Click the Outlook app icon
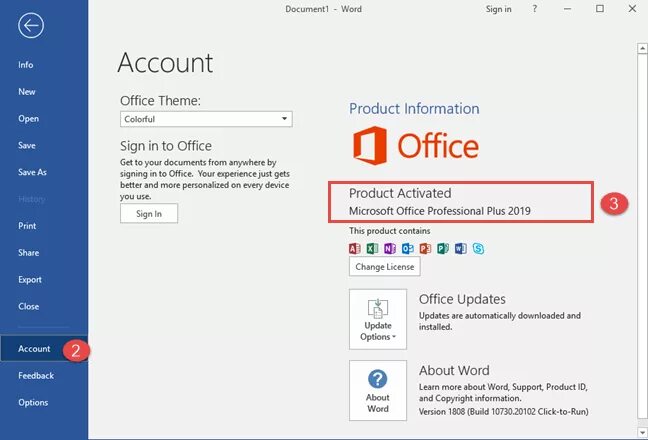The height and width of the screenshot is (440, 648). [407, 248]
